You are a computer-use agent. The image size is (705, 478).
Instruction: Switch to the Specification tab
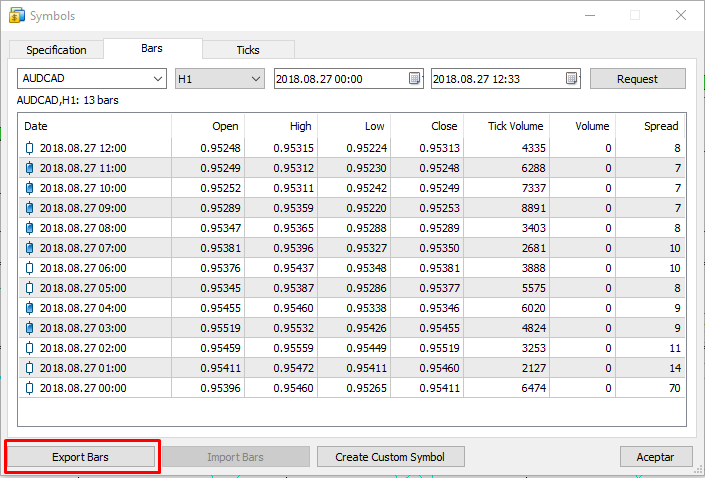click(56, 50)
